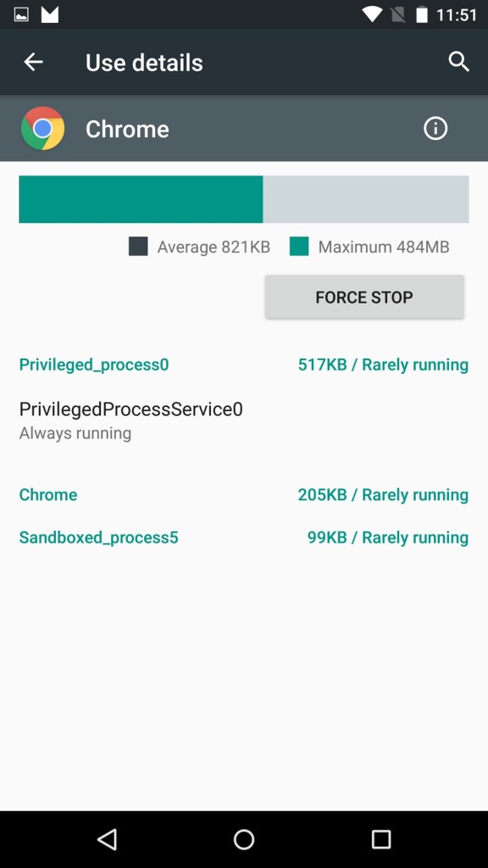Select the Sandboxed_process5 entry
488x868 pixels.
click(x=244, y=537)
